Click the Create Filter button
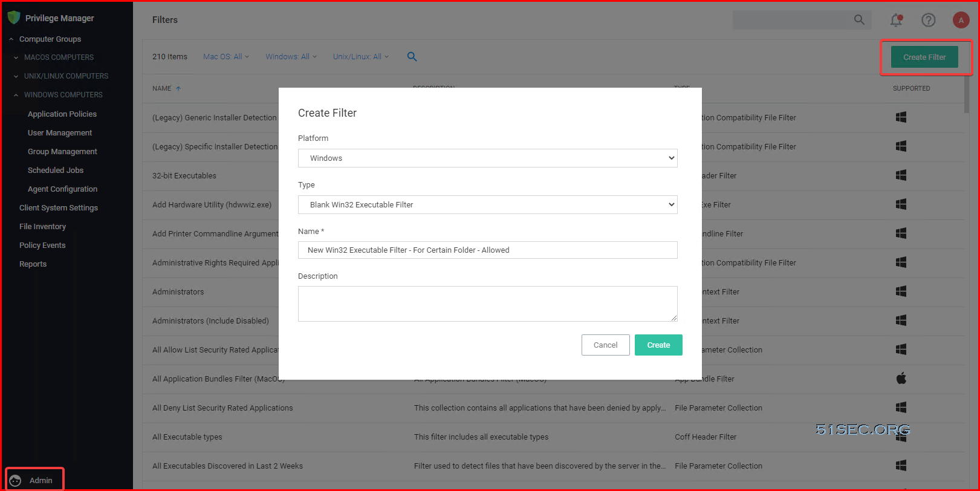 coord(924,57)
